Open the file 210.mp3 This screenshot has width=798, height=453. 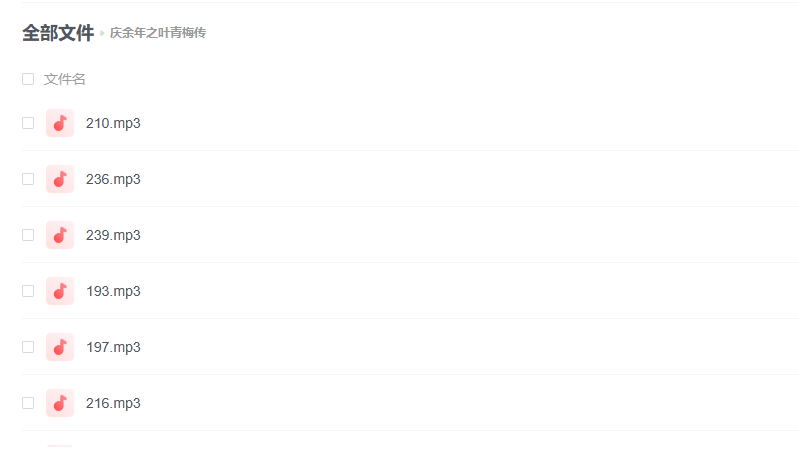coord(113,123)
